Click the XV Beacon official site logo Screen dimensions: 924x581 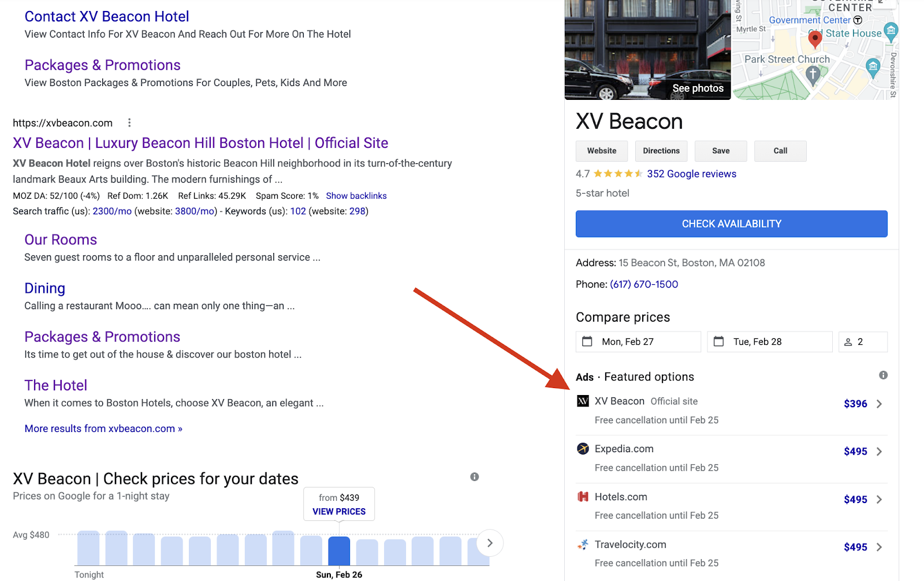[x=583, y=401]
